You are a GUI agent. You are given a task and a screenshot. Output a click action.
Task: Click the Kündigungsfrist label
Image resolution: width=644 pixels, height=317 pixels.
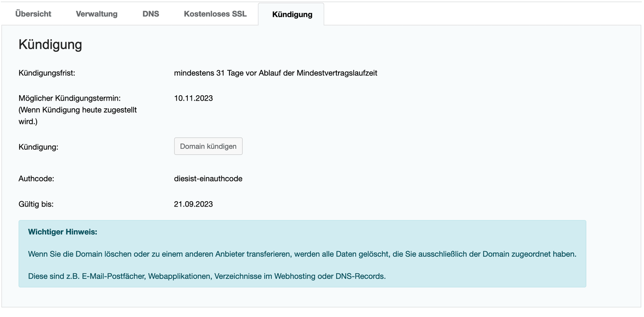47,73
